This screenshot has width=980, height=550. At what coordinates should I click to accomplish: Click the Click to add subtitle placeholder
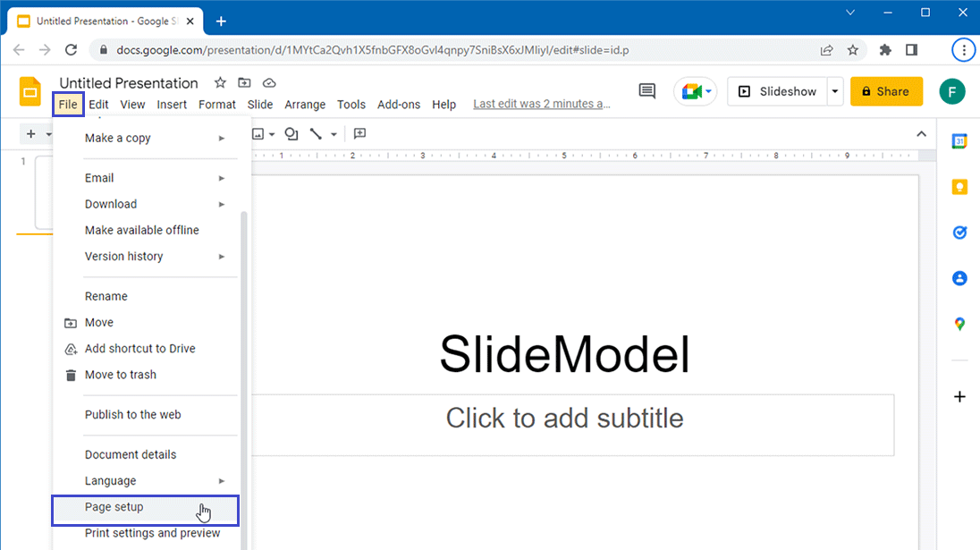point(564,418)
